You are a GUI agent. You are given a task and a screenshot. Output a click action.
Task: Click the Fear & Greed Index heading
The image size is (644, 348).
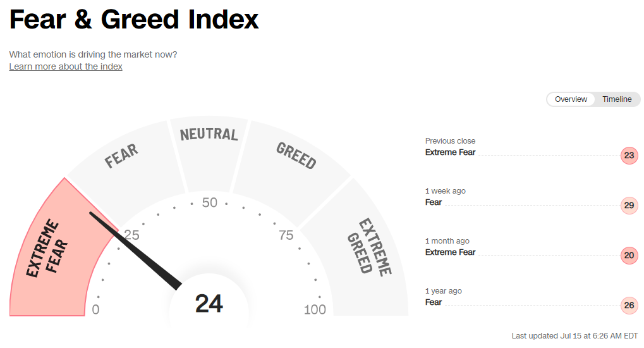coord(134,20)
